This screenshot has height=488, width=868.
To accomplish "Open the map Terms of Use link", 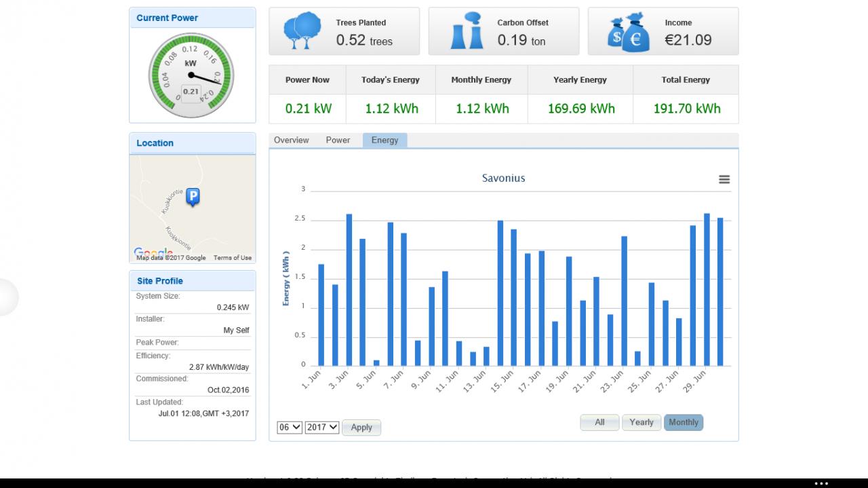I will (x=233, y=258).
